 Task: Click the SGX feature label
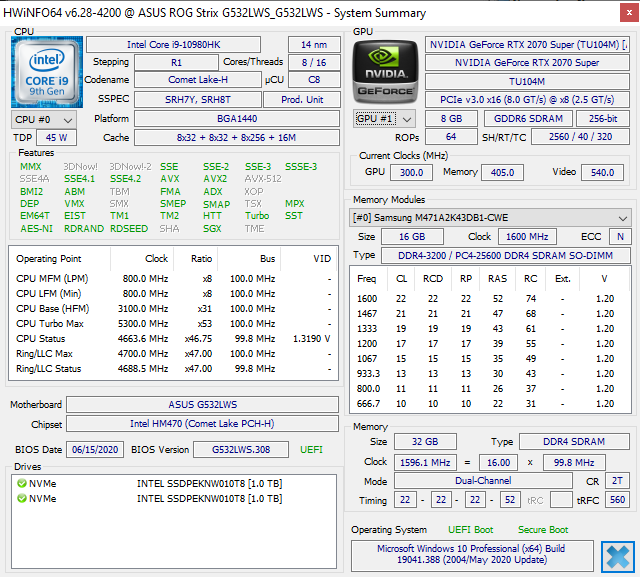pos(212,229)
